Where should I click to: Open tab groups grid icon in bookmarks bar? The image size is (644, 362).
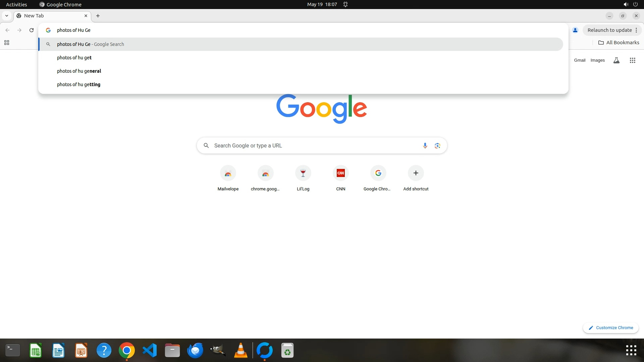7,43
